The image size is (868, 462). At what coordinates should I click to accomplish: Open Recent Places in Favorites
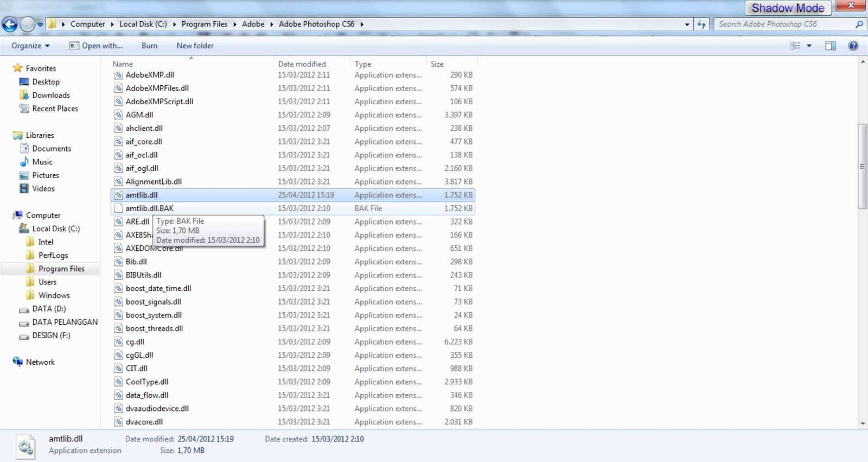pos(55,109)
